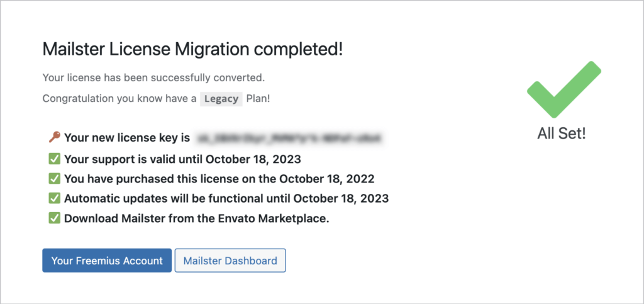
Task: Click the license successfully converted message
Action: click(x=153, y=78)
